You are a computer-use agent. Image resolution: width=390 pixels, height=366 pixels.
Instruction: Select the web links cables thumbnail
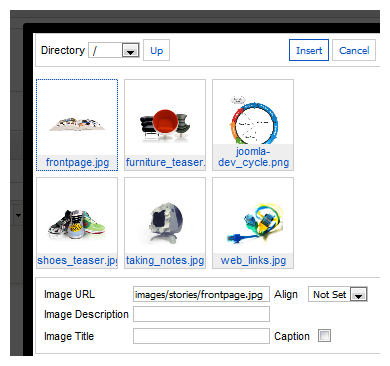[x=255, y=222]
